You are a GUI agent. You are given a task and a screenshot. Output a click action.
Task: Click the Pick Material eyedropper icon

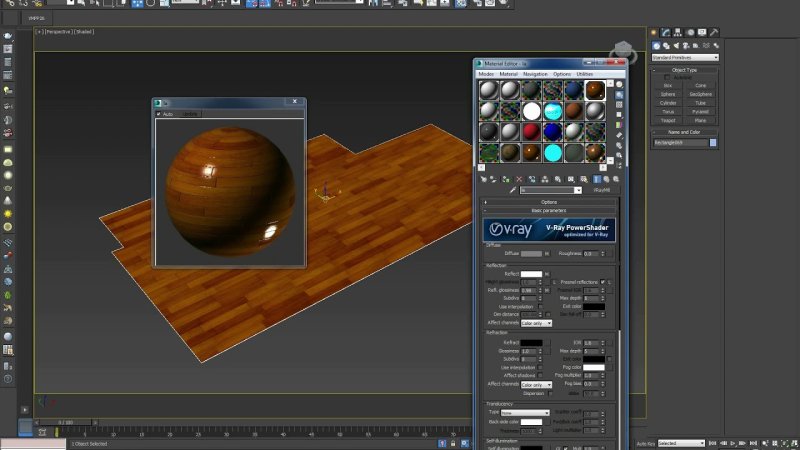[513, 190]
